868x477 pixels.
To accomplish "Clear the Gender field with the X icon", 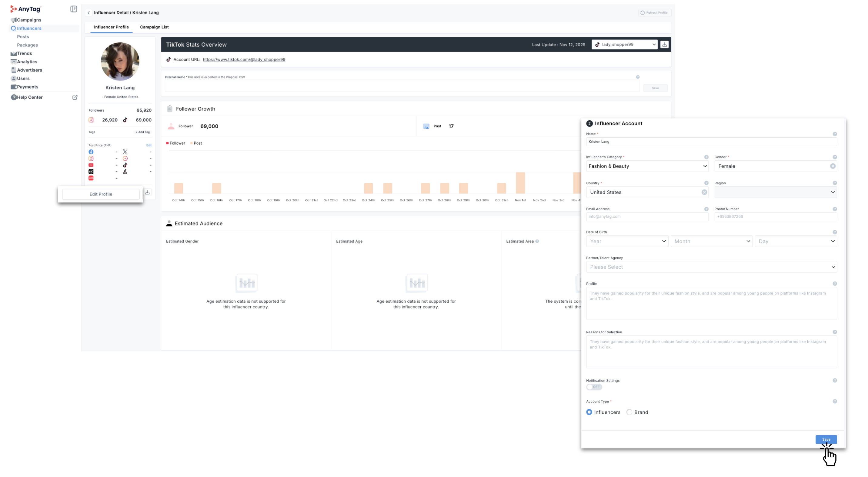I will click(832, 166).
